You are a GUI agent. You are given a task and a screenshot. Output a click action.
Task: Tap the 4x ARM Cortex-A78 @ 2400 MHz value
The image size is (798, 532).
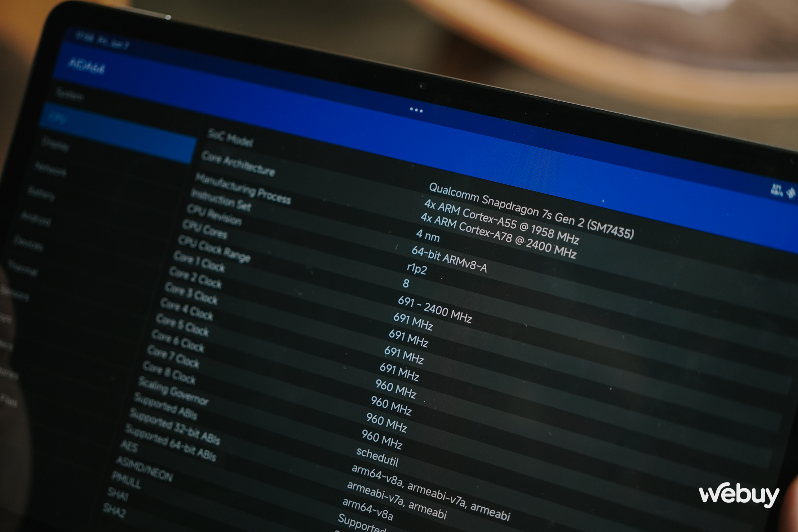(x=498, y=236)
